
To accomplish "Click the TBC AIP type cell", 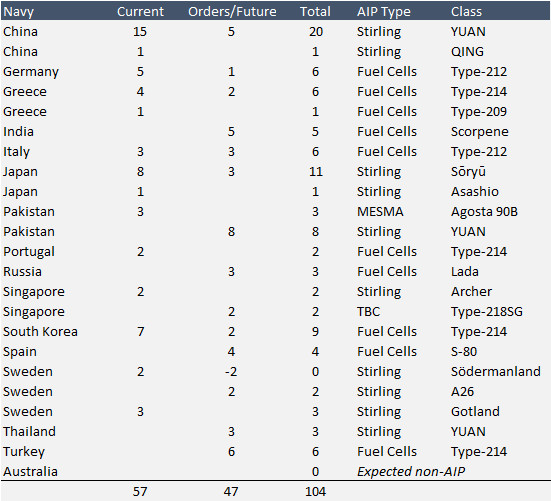I will click(x=369, y=312).
